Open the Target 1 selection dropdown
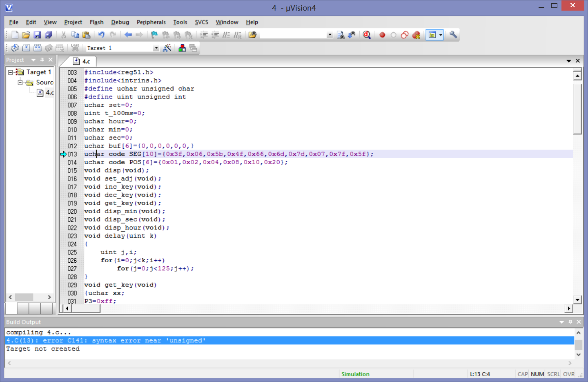The image size is (588, 382). pyautogui.click(x=156, y=48)
